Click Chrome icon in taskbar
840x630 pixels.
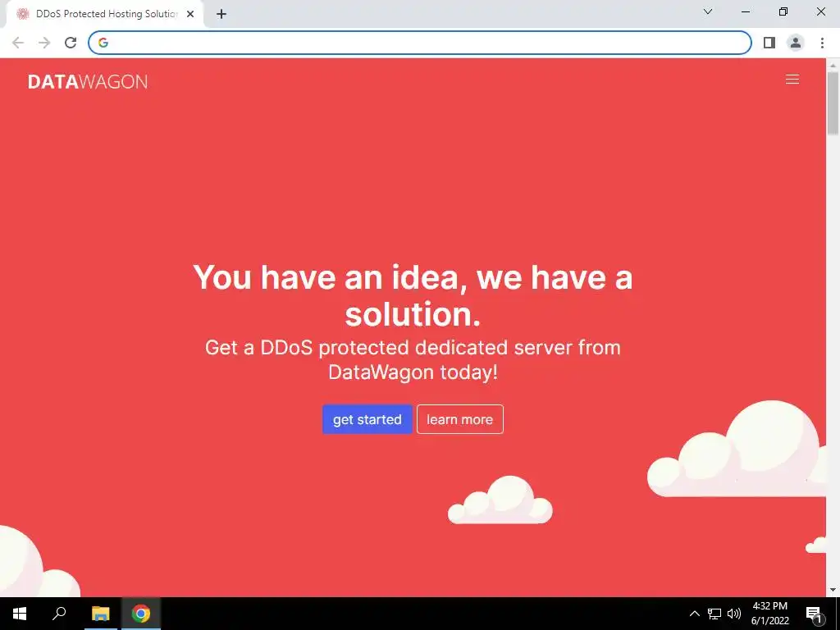click(x=141, y=614)
